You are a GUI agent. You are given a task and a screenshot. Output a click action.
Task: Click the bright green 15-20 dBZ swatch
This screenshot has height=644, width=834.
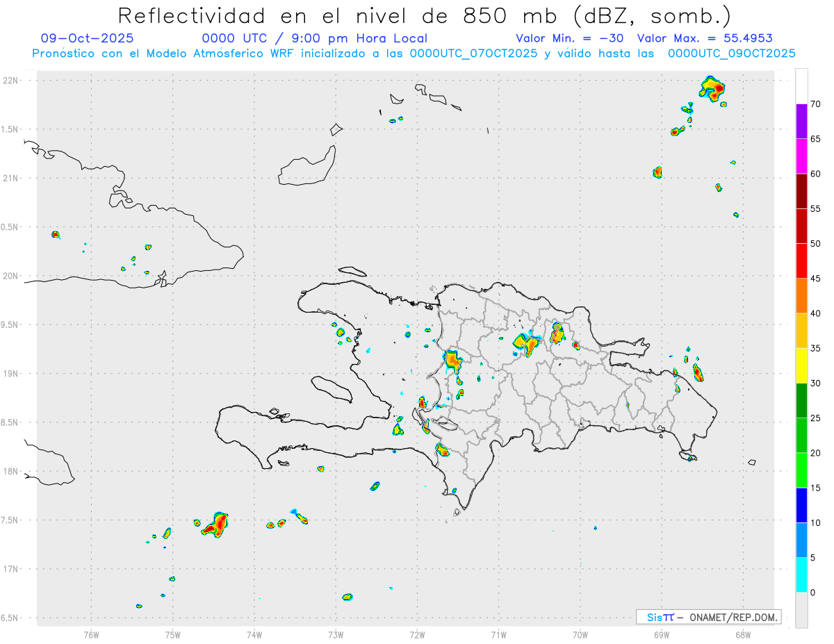801,470
